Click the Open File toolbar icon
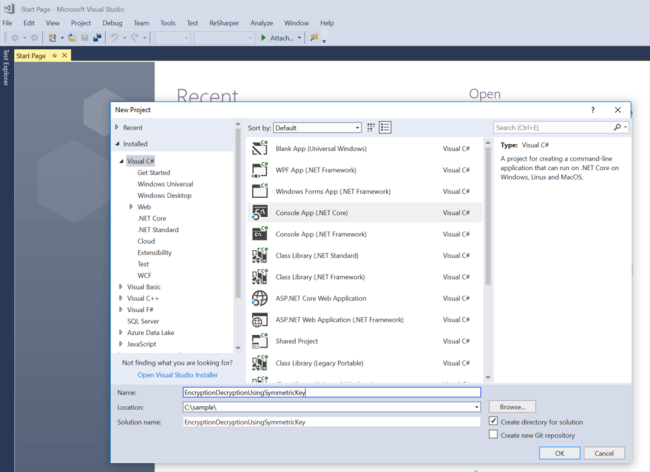 click(72, 38)
